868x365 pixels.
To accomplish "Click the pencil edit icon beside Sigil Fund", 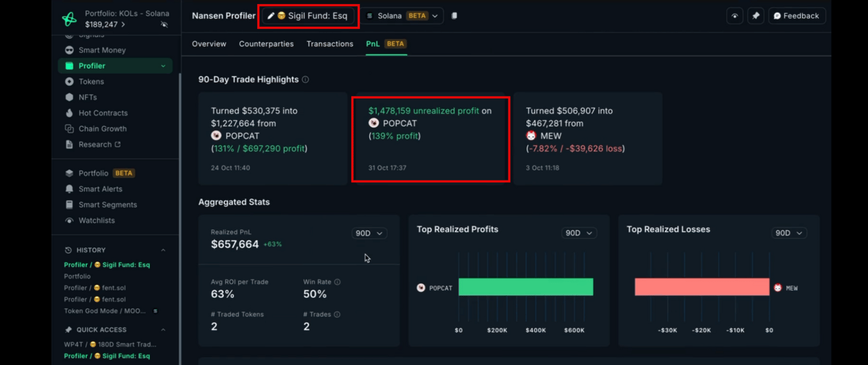I will (x=271, y=15).
